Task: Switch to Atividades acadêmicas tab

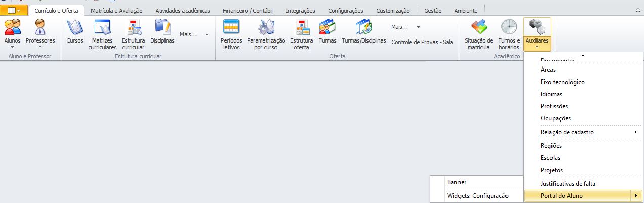Action: click(x=183, y=10)
